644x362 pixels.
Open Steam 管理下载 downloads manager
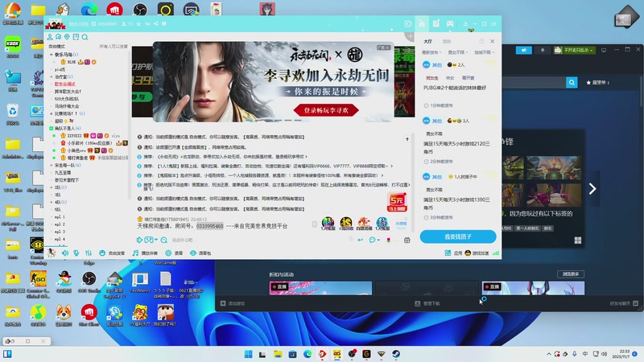[x=427, y=303]
